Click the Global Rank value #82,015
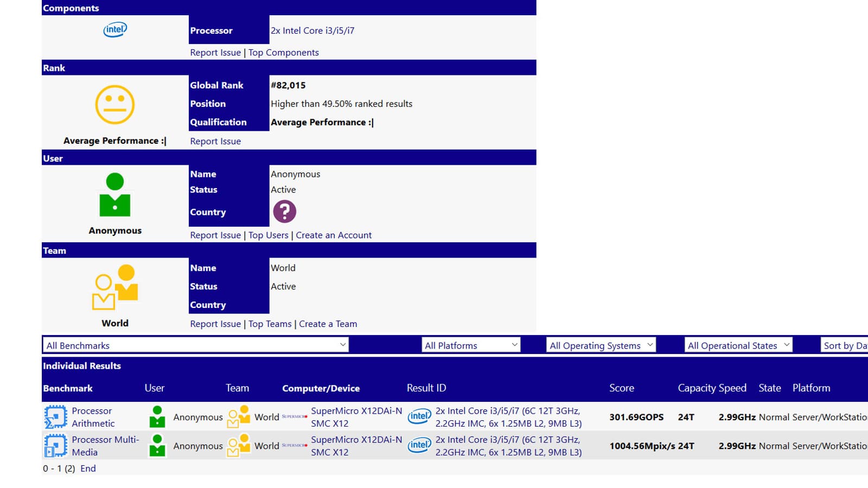The image size is (868, 488). pos(288,85)
